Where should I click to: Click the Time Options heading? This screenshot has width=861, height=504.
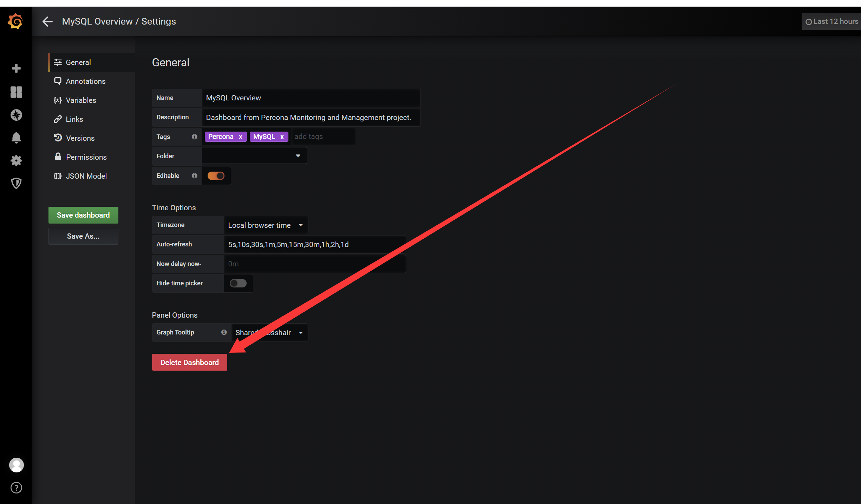[x=174, y=208]
